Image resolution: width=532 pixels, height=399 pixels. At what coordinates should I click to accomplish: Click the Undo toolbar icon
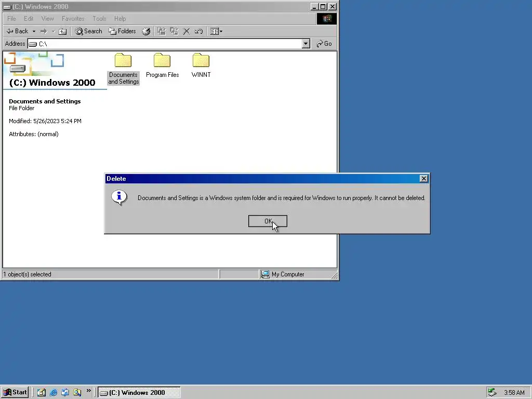pyautogui.click(x=198, y=31)
